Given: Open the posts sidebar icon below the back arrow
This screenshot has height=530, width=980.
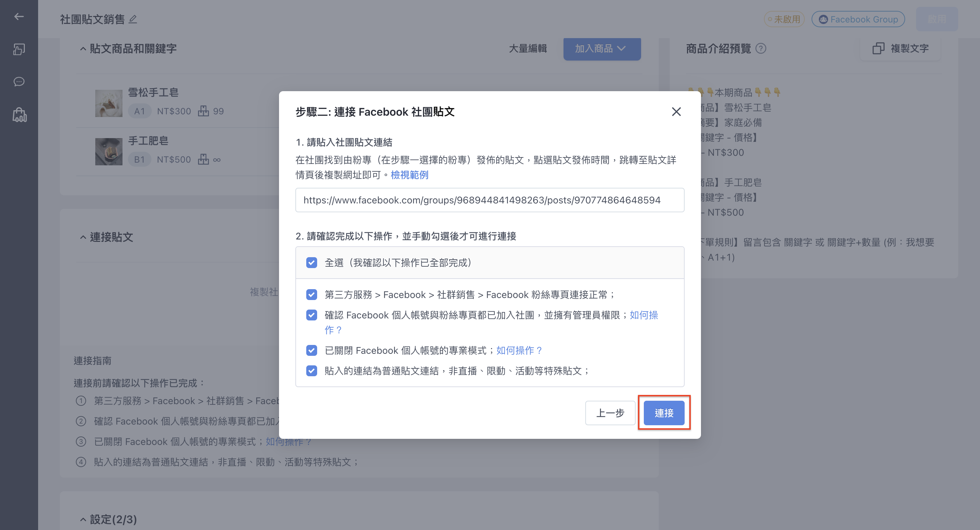Looking at the screenshot, I should point(19,49).
